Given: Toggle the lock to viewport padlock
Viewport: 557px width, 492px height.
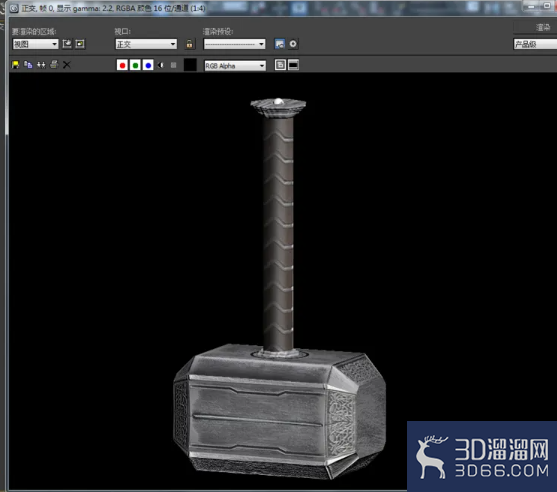Looking at the screenshot, I should point(189,44).
